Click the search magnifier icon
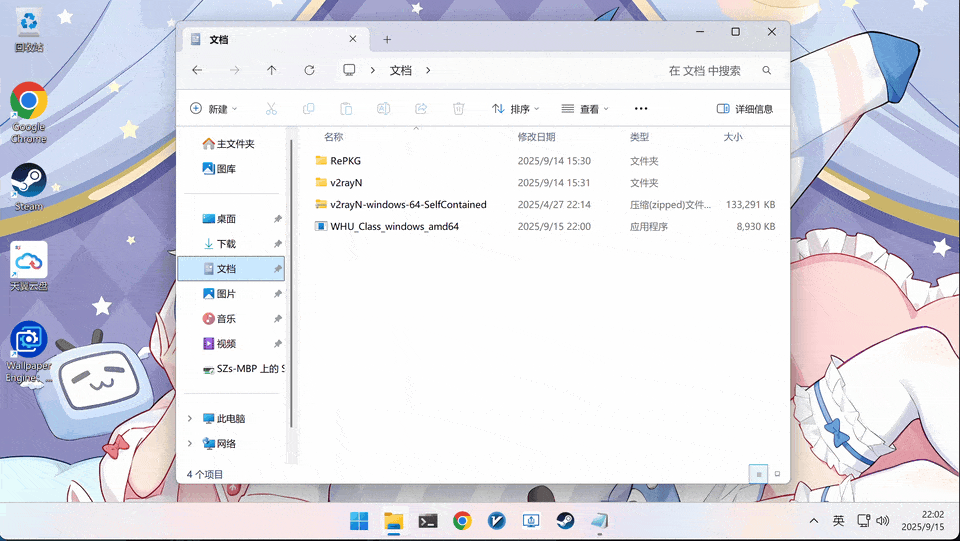960x541 pixels. pyautogui.click(x=767, y=70)
